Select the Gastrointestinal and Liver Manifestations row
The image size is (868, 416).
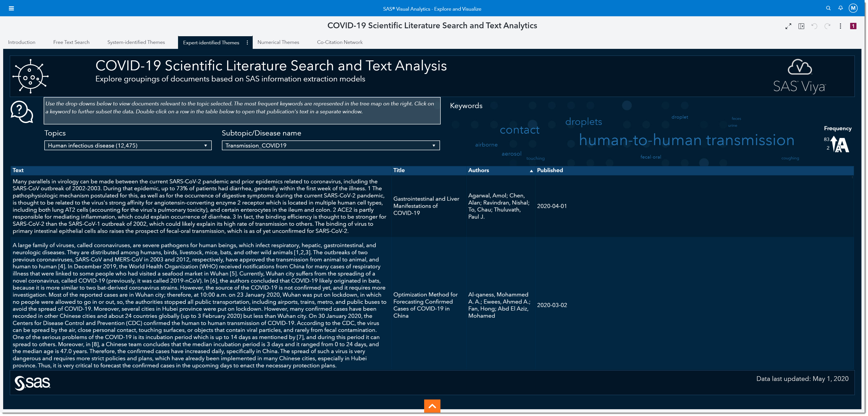click(x=432, y=206)
